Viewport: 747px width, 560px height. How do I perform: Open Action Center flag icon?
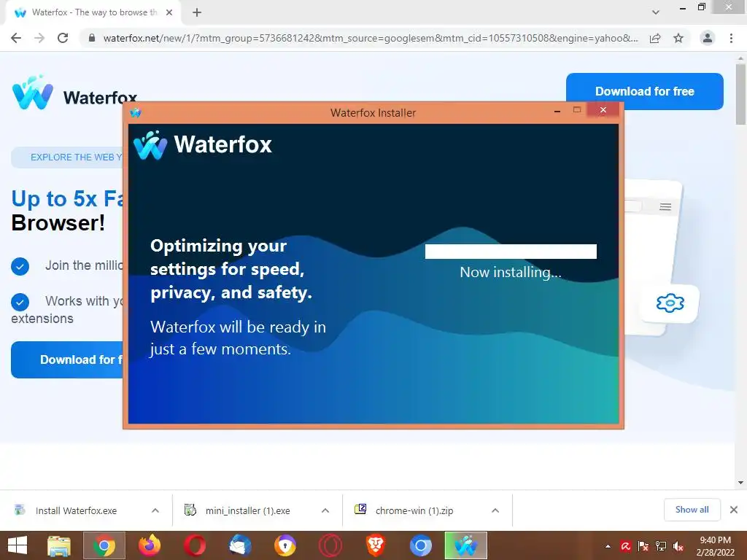click(x=643, y=546)
